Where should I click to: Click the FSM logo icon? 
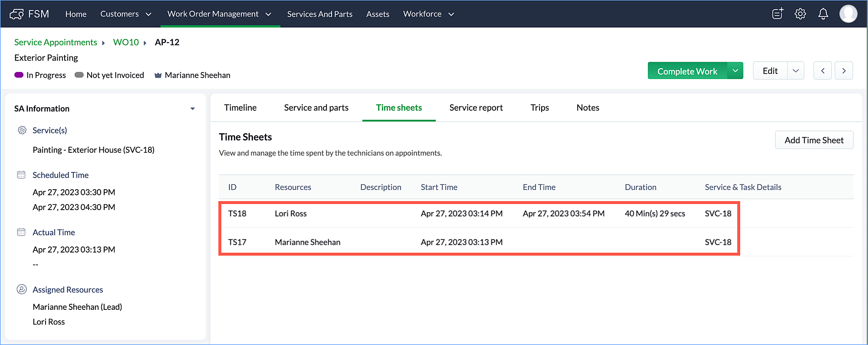click(16, 14)
